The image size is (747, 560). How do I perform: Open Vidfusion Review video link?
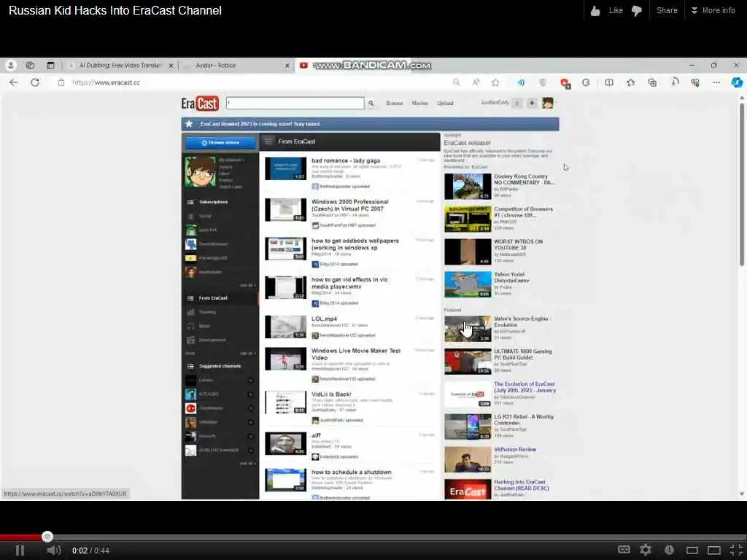pos(514,449)
